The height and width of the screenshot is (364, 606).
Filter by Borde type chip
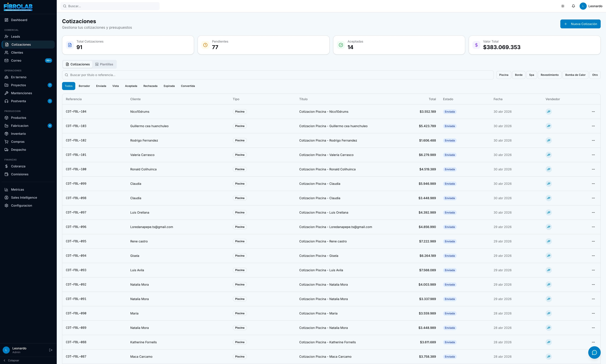[518, 75]
